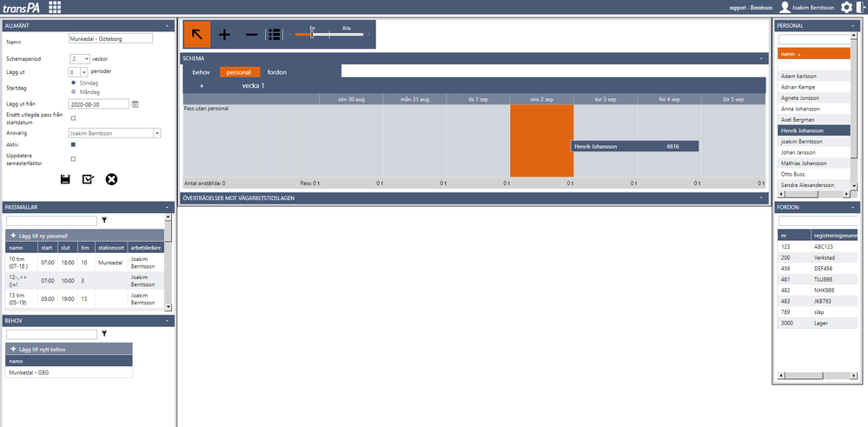Image resolution: width=868 pixels, height=427 pixels.
Task: Click the Namn input field
Action: [110, 39]
